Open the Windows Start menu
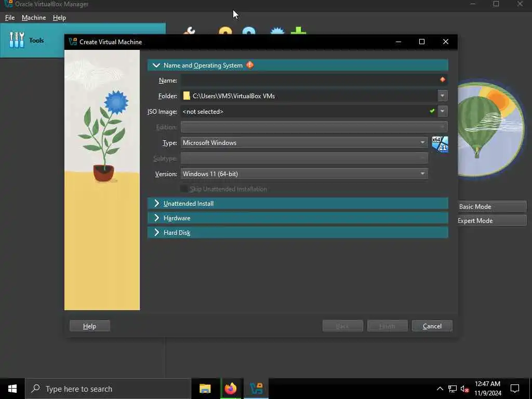 tap(12, 389)
